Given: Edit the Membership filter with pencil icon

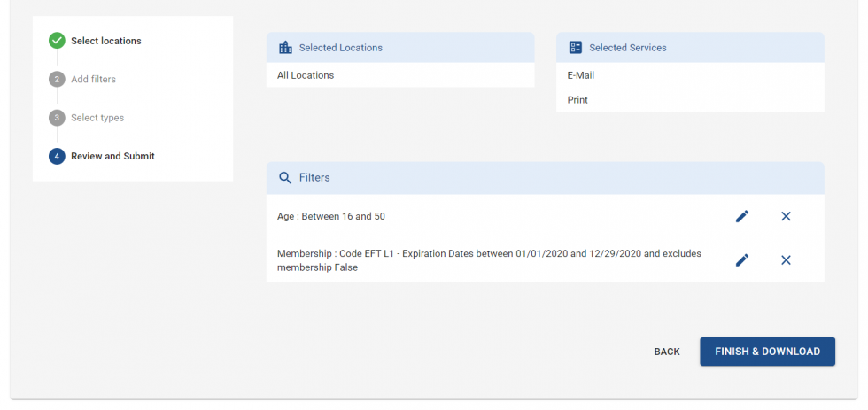Looking at the screenshot, I should 742,260.
